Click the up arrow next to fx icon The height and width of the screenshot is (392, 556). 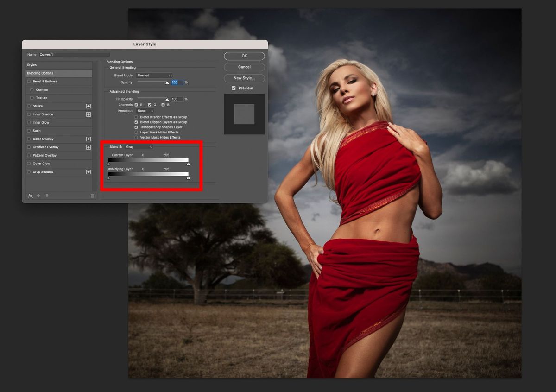pyautogui.click(x=38, y=195)
